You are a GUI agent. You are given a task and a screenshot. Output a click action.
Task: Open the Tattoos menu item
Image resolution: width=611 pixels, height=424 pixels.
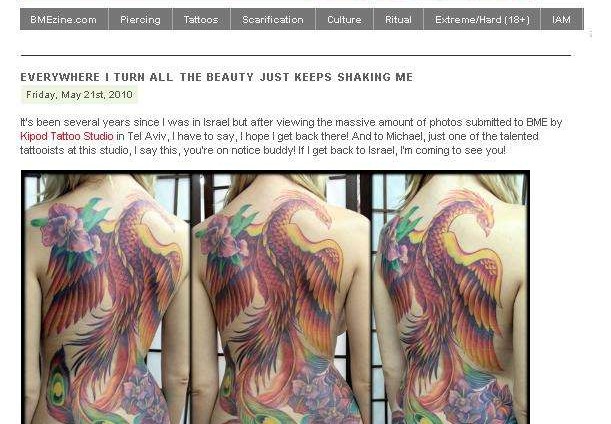[201, 19]
